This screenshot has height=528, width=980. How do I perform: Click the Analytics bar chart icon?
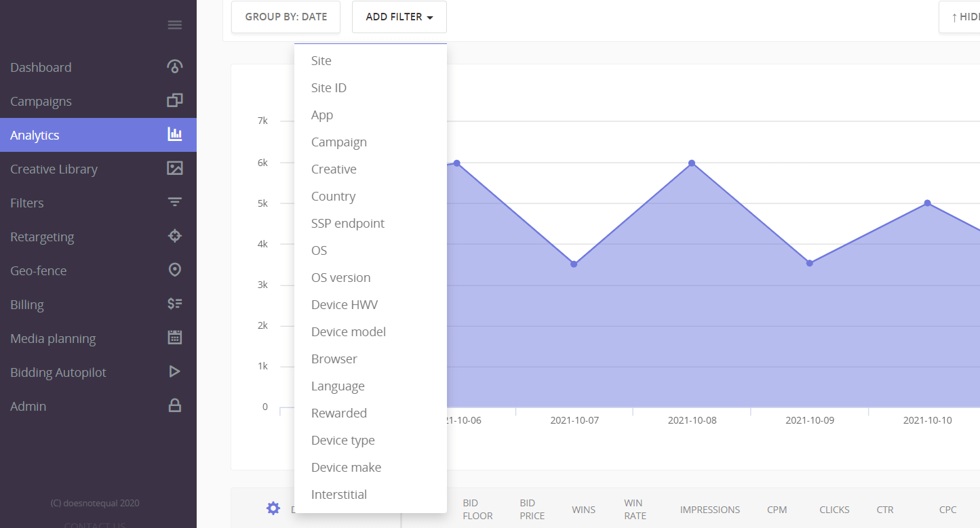[175, 134]
